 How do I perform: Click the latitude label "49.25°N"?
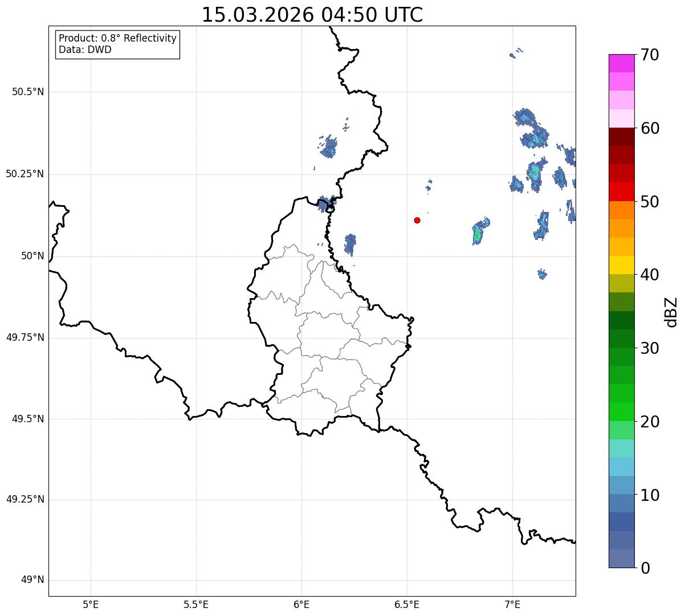tap(25, 499)
